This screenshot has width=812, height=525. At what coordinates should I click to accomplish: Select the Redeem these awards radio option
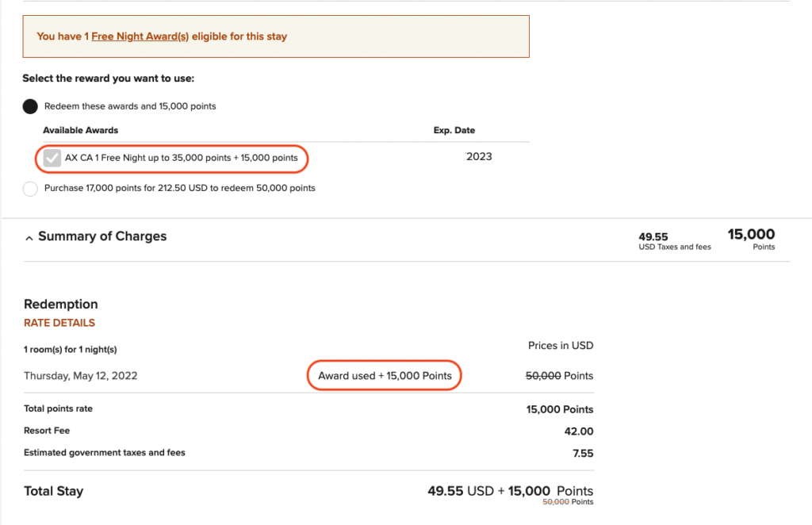(29, 106)
